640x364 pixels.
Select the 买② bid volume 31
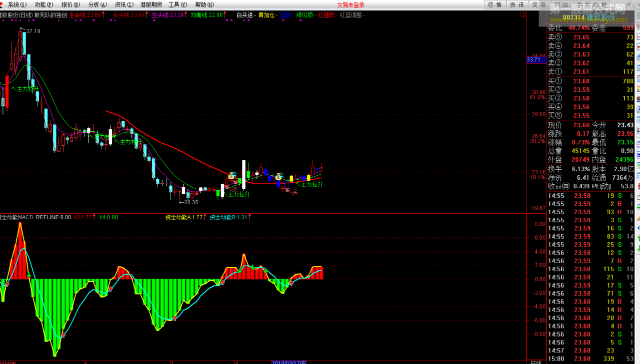coord(630,90)
